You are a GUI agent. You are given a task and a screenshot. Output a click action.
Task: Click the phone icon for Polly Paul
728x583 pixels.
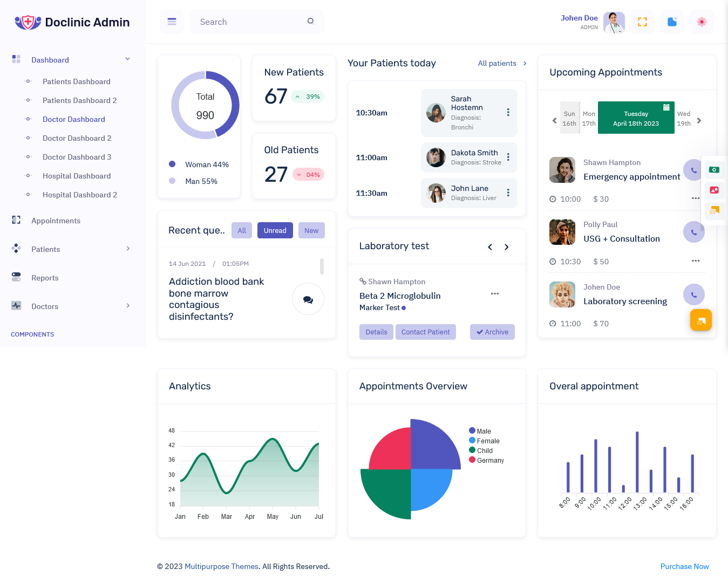pyautogui.click(x=693, y=232)
